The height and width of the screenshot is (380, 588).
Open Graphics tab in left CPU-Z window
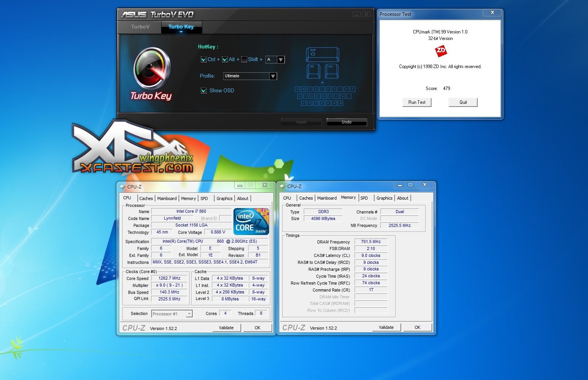point(225,198)
